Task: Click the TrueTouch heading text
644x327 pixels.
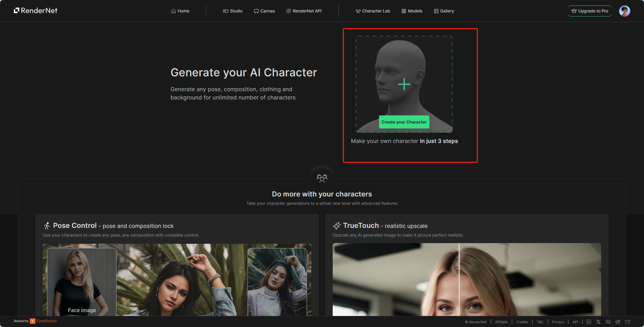Action: [361, 225]
